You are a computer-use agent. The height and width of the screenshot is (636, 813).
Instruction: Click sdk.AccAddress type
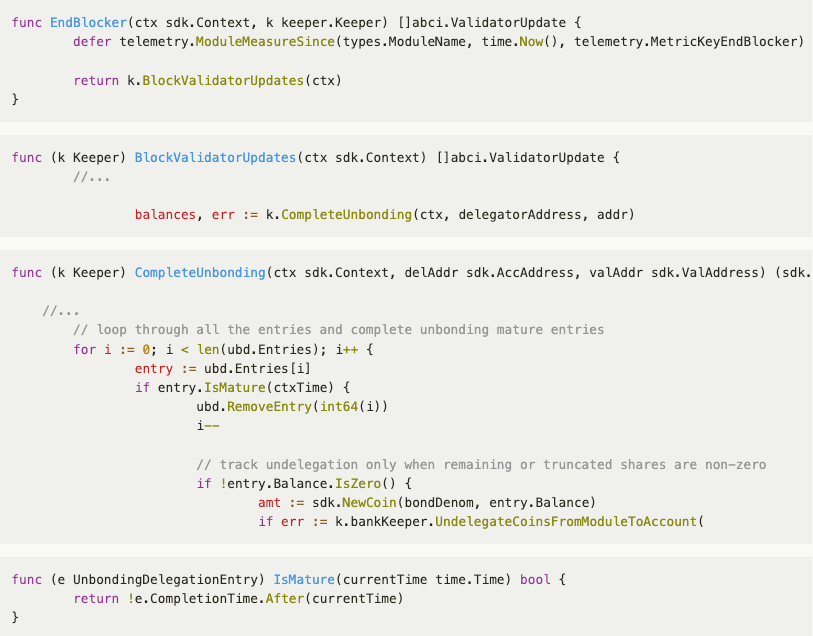tap(520, 273)
